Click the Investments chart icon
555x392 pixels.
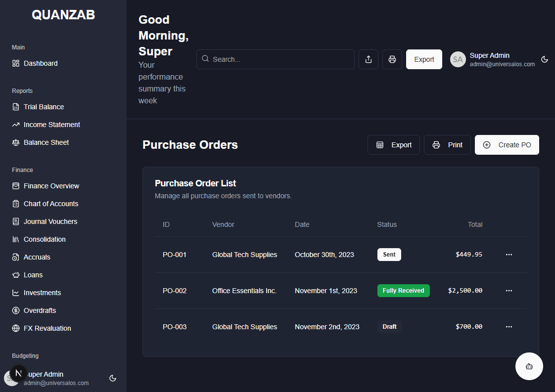[x=15, y=293]
